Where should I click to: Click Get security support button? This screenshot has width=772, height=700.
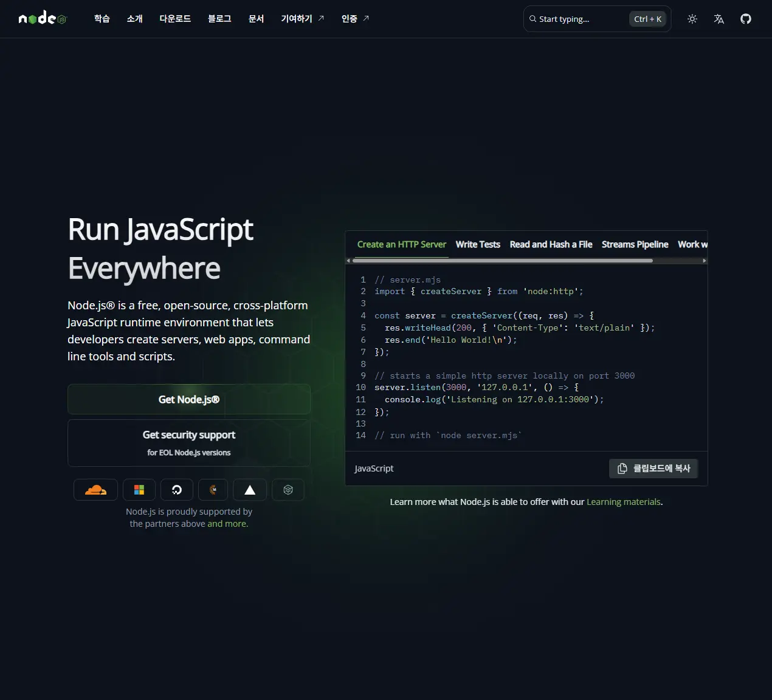(189, 443)
